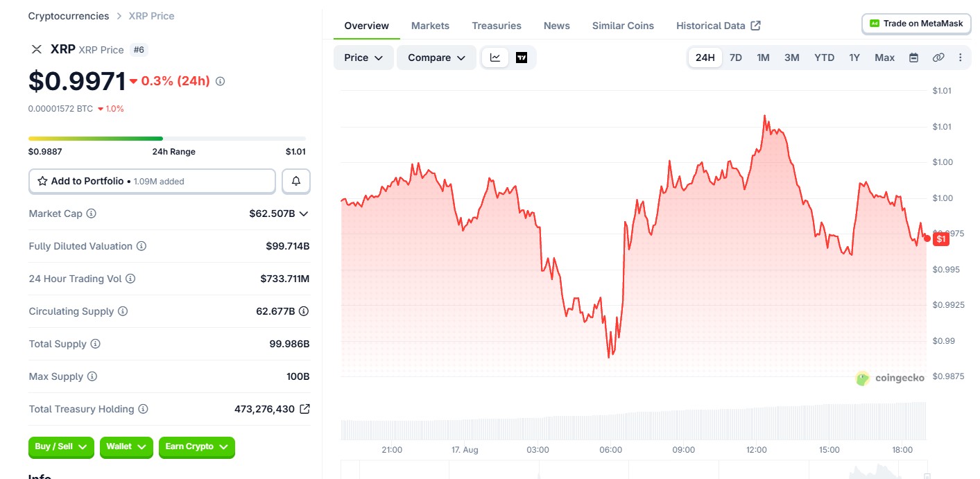Switch to the Overview tab
This screenshot has height=479, width=980.
366,26
